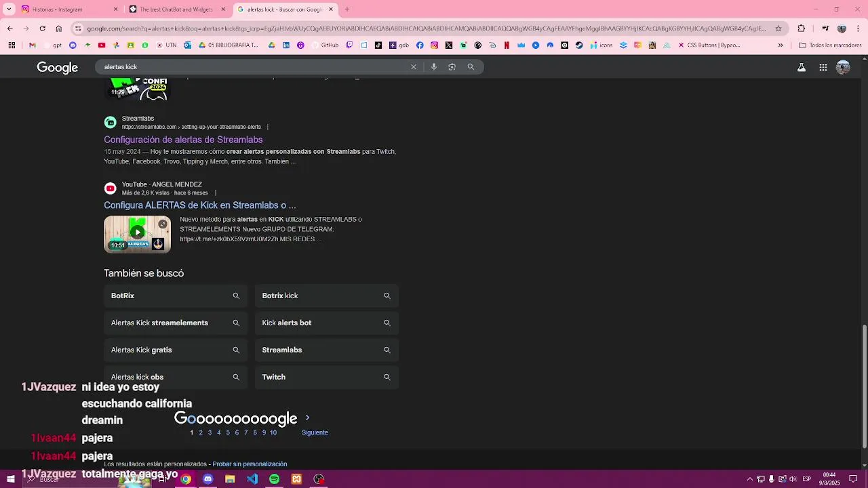Open the TikTok bookmark
The width and height of the screenshot is (868, 488).
point(378,45)
